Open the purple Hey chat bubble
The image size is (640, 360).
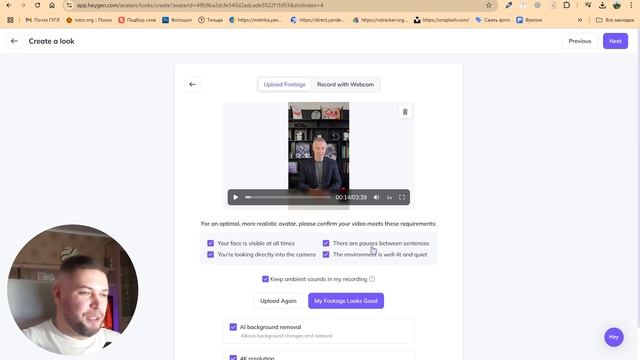[x=614, y=337]
